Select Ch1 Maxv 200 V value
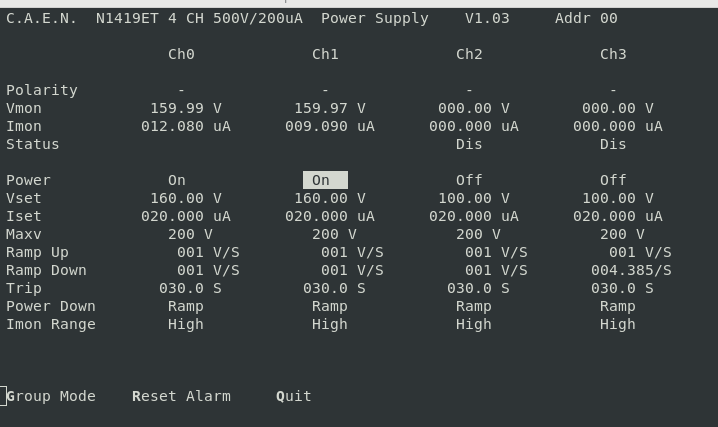718x427 pixels. pyautogui.click(x=334, y=234)
